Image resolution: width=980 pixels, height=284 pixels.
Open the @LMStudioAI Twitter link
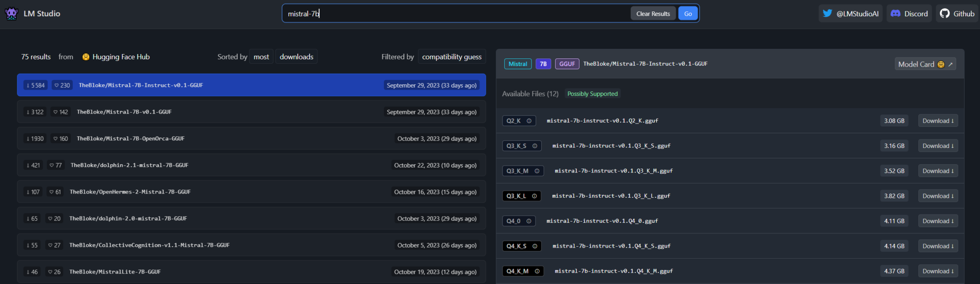click(x=850, y=13)
